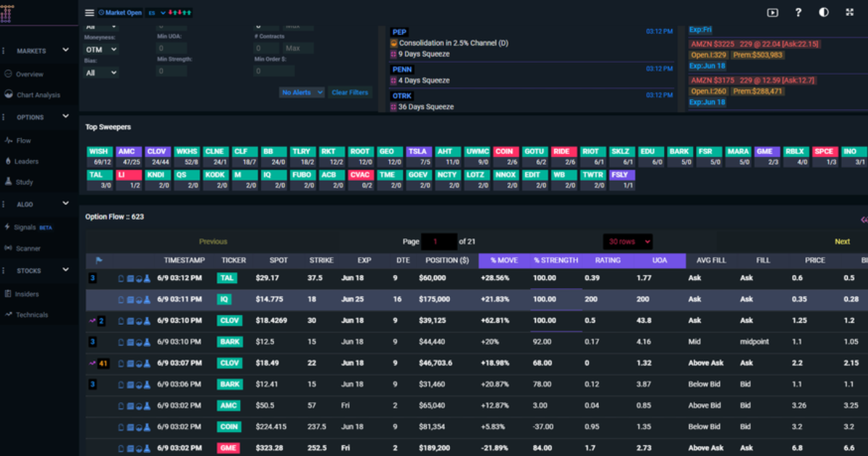Screen dimensions: 868x456
Task: Click trend icon on CLOV $18.49 row
Action: (92, 363)
